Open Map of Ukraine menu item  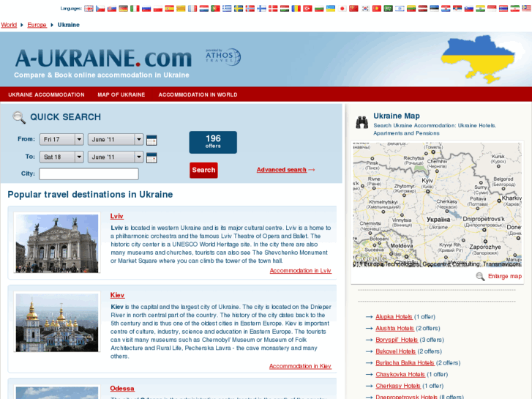pos(121,94)
